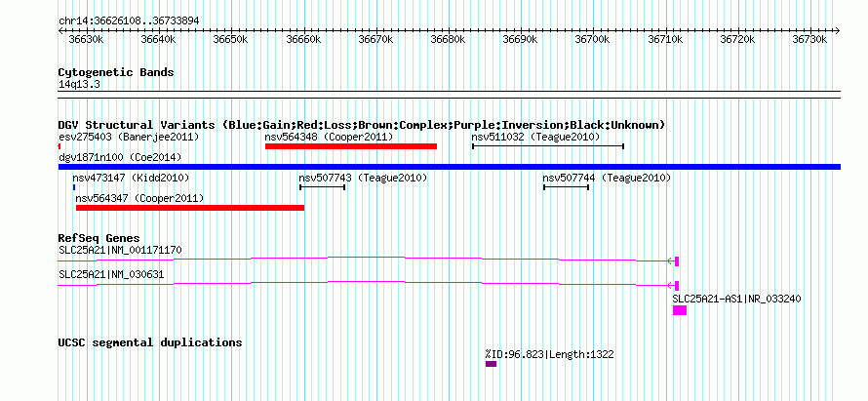Open the nsv511032 (Teague2010) label

click(535, 137)
